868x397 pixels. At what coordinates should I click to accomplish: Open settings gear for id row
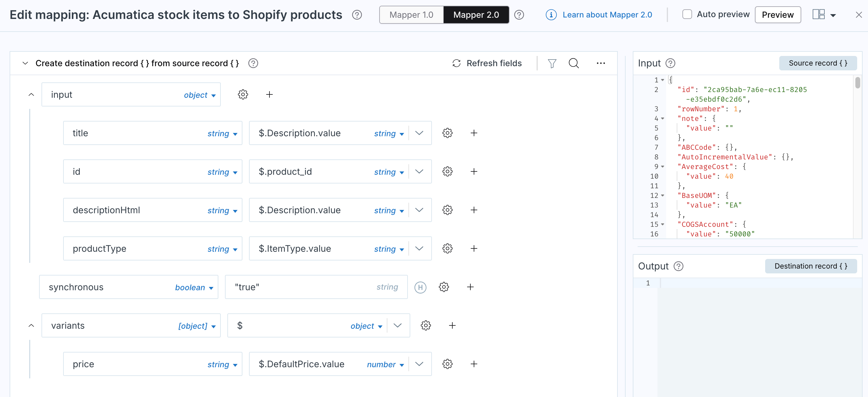[448, 171]
